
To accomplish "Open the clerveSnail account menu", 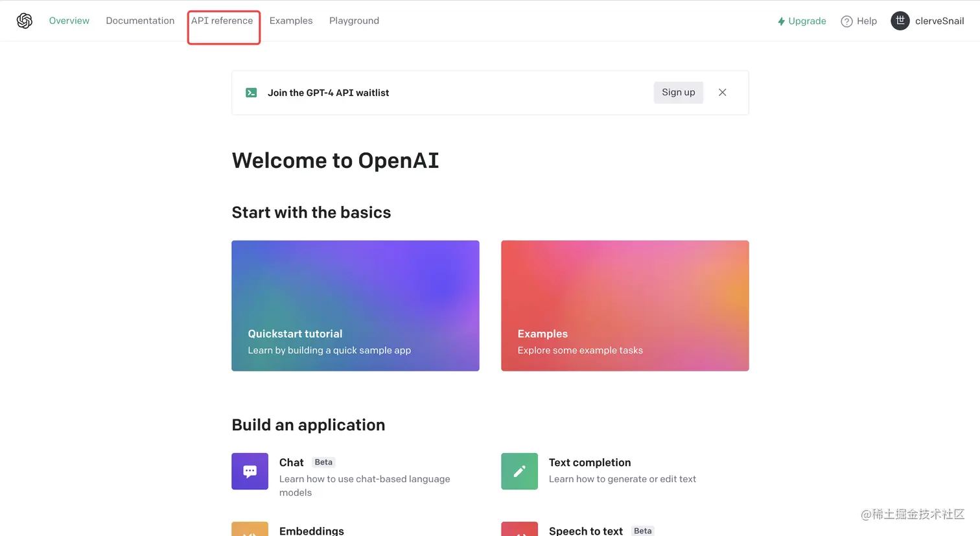I will [x=927, y=21].
